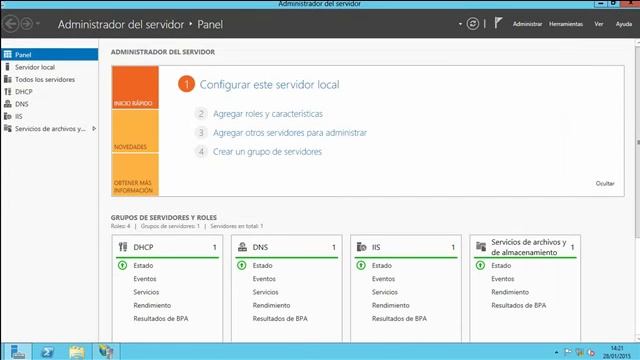This screenshot has height=360, width=640.
Task: Click green status icon in DNS tile
Action: 242,265
